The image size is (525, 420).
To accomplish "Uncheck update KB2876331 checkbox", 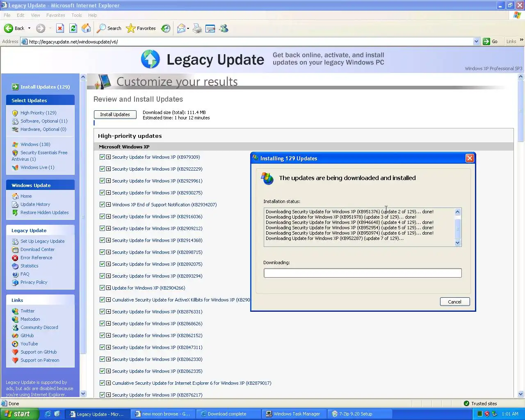I will click(102, 311).
